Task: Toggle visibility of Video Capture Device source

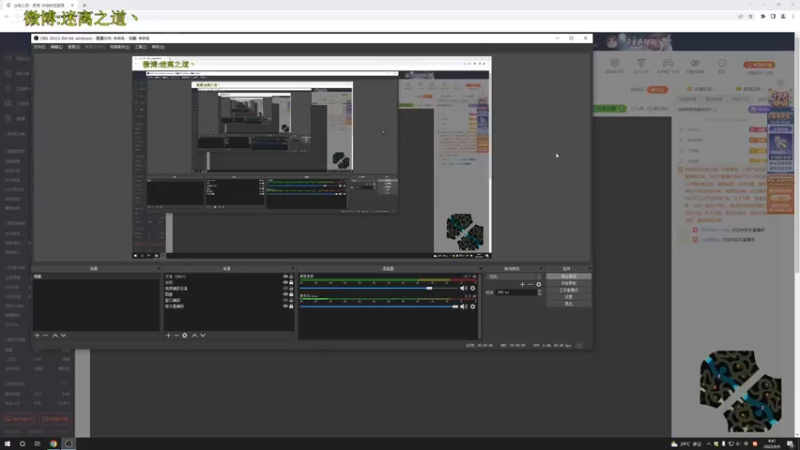Action: tap(285, 288)
